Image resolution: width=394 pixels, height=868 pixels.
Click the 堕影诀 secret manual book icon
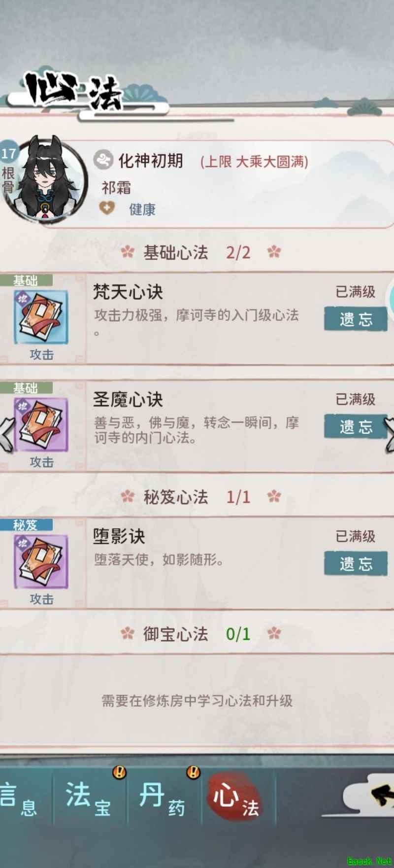[41, 561]
